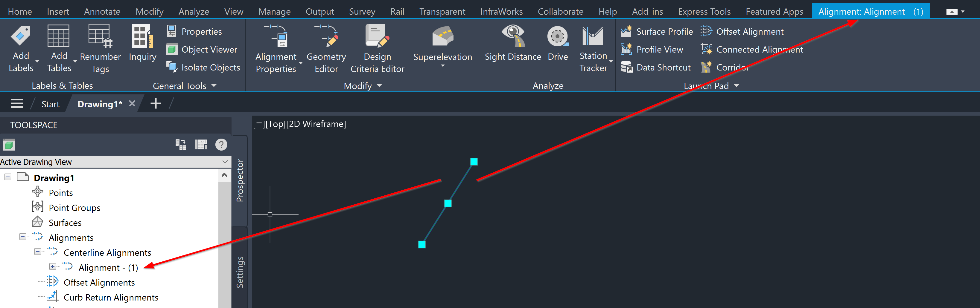The width and height of the screenshot is (980, 308).
Task: Open Properties from General Tools
Action: coord(194,32)
